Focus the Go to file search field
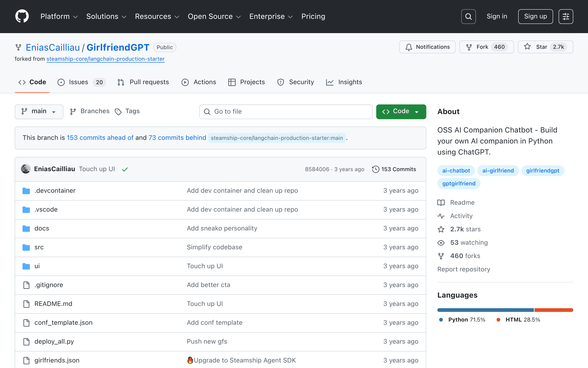 (x=286, y=112)
